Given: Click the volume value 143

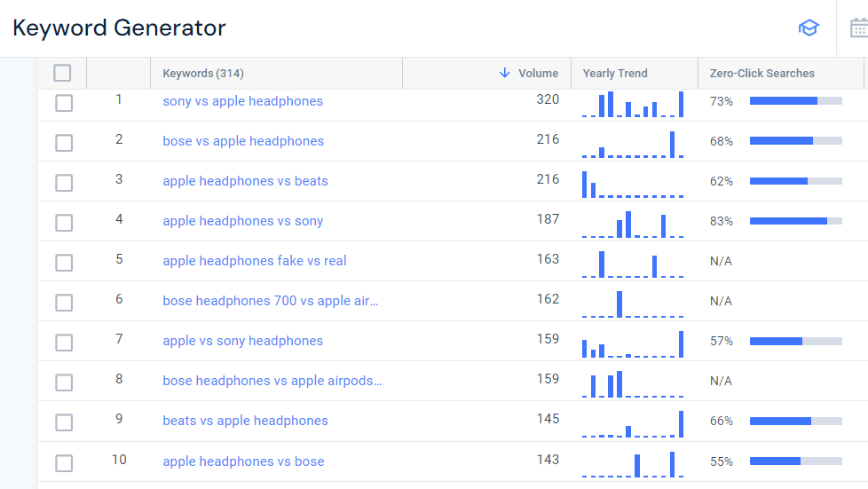Looking at the screenshot, I should point(548,460).
